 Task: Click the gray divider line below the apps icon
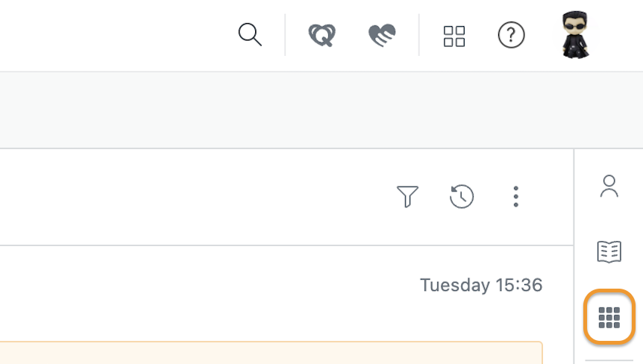point(609,360)
